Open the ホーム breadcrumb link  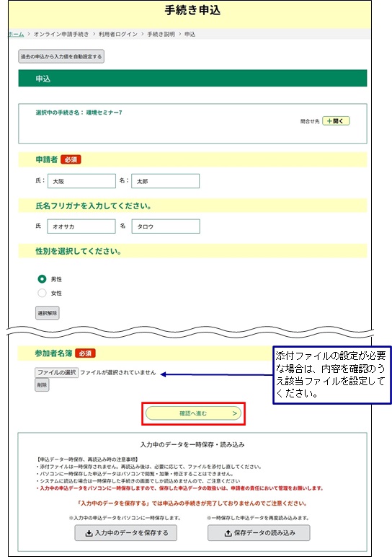16,34
